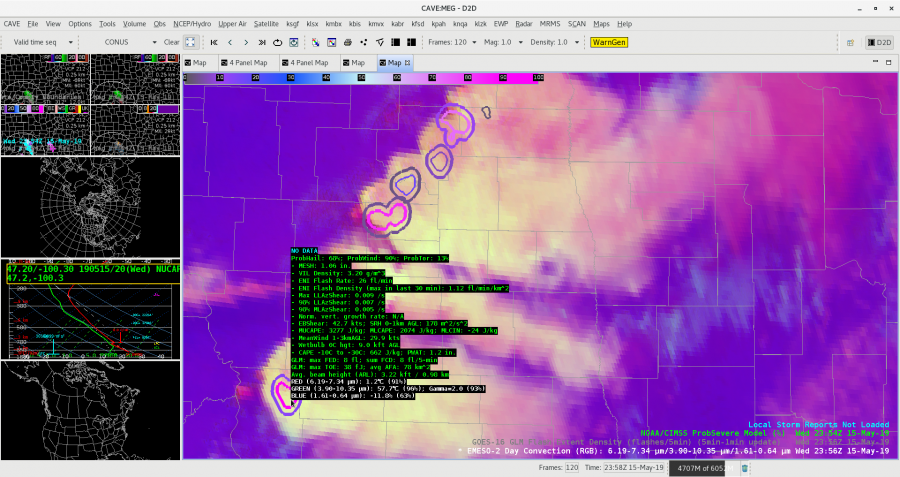This screenshot has width=900, height=477.
Task: Select the Northern Hemisphere thumbnail map pane
Action: [x=90, y=209]
